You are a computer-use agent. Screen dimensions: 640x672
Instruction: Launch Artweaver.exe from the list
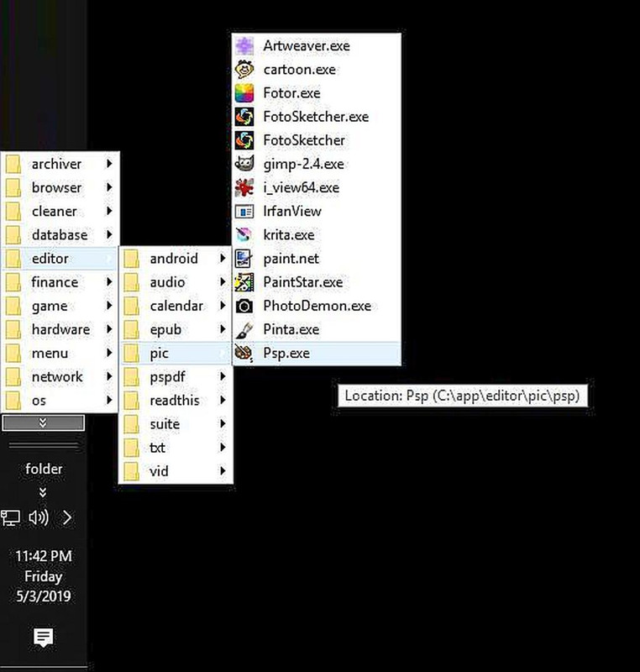(x=317, y=46)
